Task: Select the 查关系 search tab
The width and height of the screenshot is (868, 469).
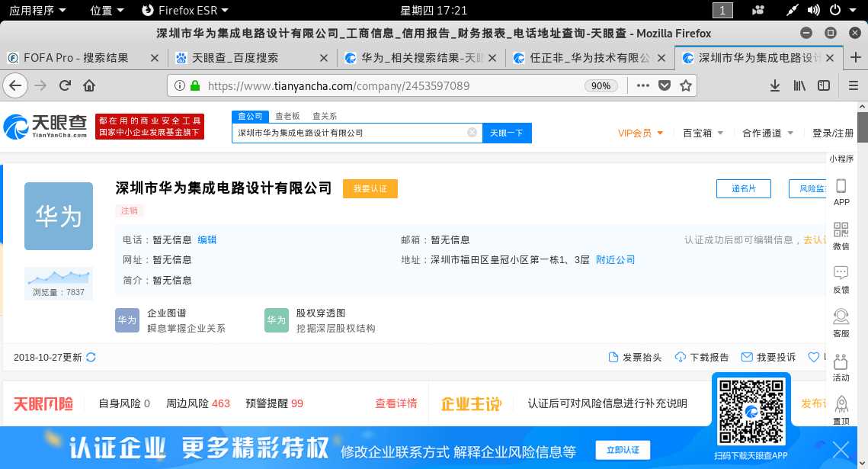Action: tap(325, 116)
